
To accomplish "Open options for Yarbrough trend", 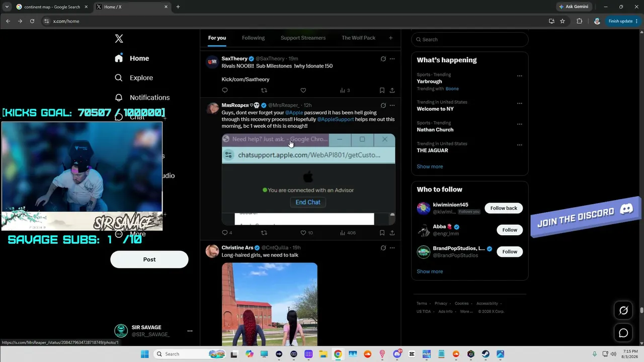I will [520, 76].
